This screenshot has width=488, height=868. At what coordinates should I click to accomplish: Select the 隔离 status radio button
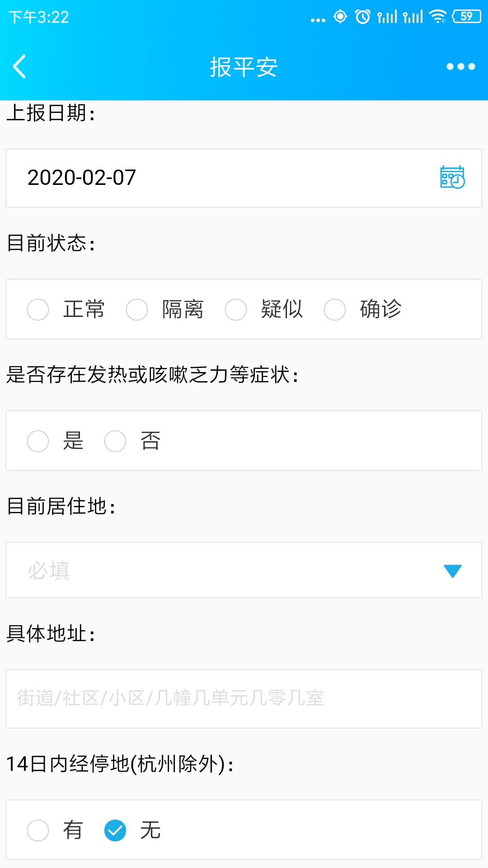pyautogui.click(x=137, y=310)
